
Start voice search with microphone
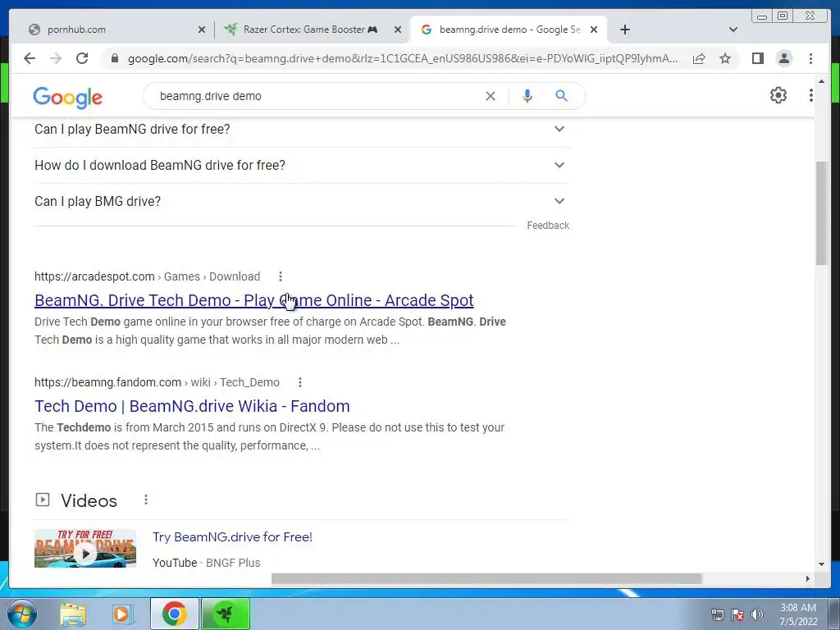point(527,96)
